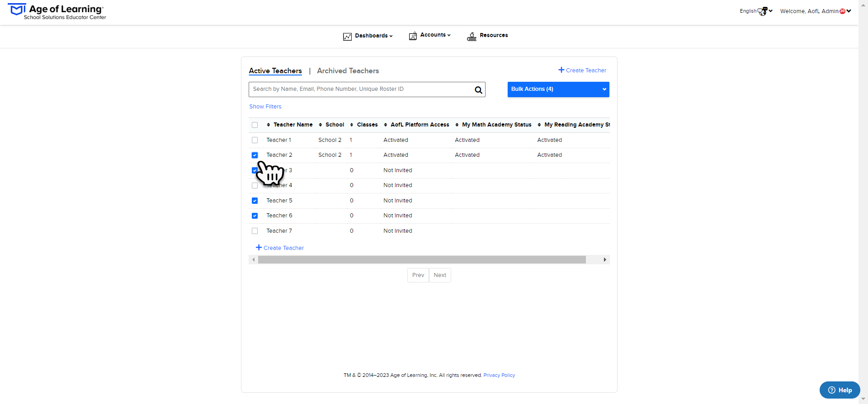Click the Help question mark icon
Image resolution: width=868 pixels, height=404 pixels.
click(x=831, y=390)
